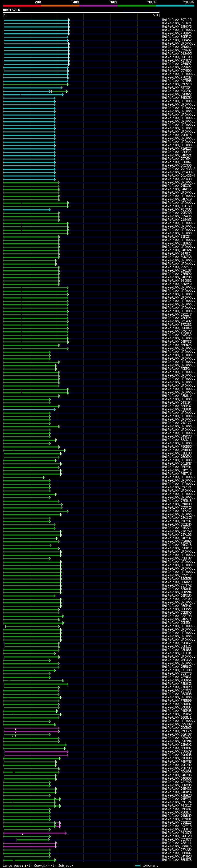
Task: Click the purple ~60% identity legend segment
Action: point(99,6)
